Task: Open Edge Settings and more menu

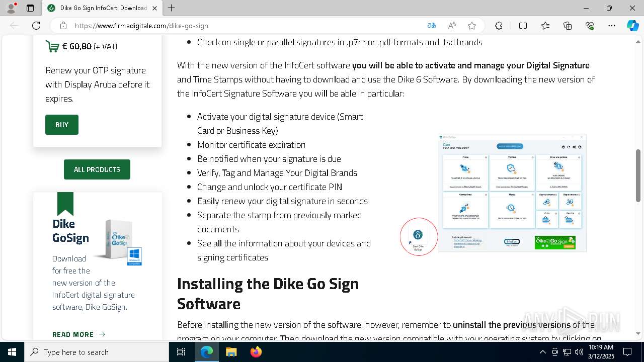Action: pyautogui.click(x=612, y=26)
